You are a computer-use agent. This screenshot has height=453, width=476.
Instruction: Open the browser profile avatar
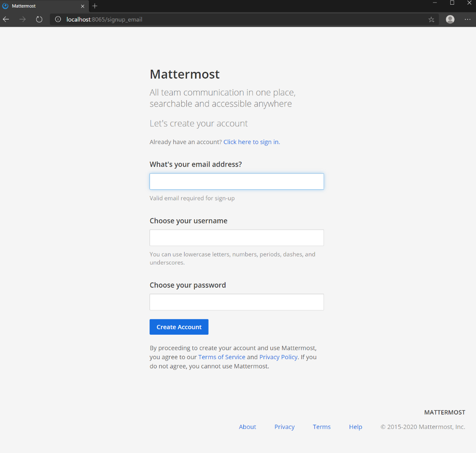[450, 19]
